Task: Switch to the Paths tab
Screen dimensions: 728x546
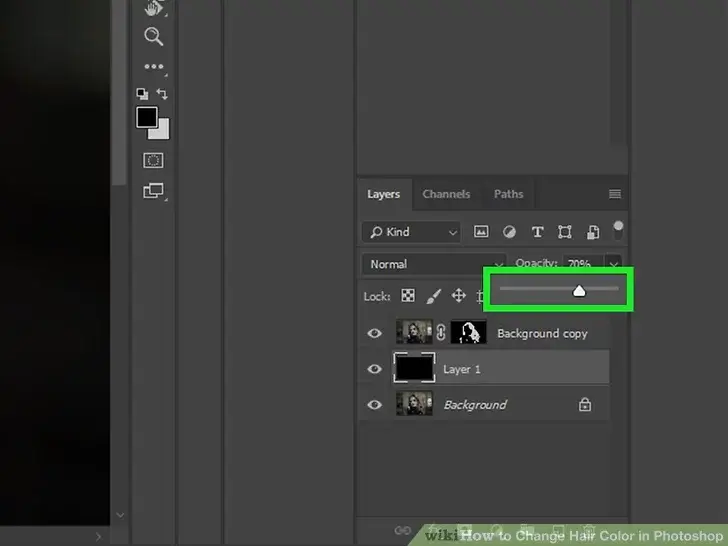Action: click(508, 194)
